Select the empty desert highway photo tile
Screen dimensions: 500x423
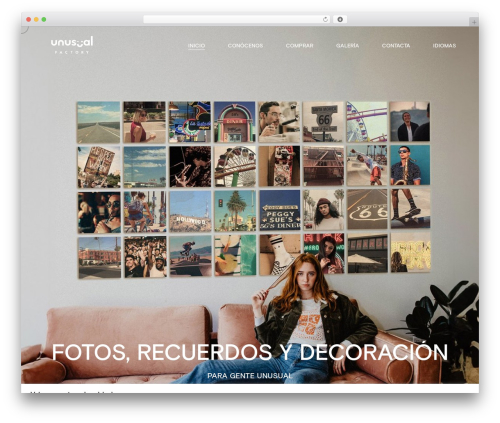[x=98, y=122]
